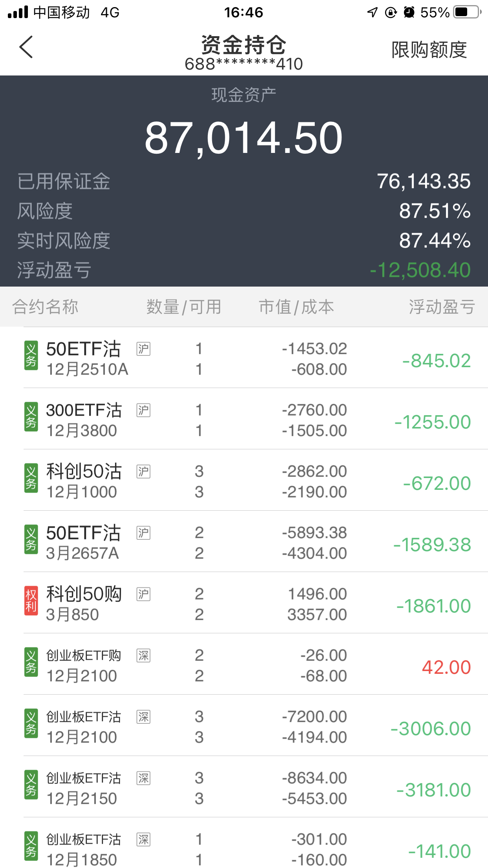Tap the 42.00 profit value
The height and width of the screenshot is (868, 488).
tap(446, 667)
